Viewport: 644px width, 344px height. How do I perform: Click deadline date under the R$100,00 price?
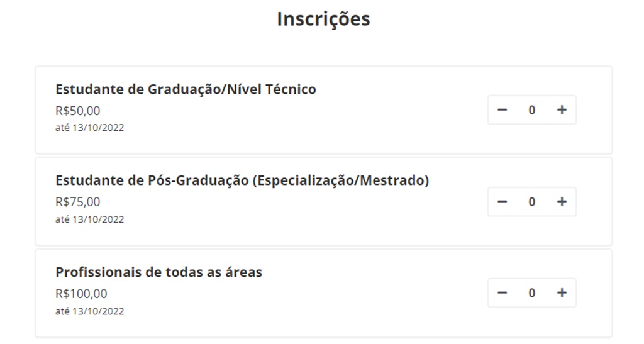[89, 311]
